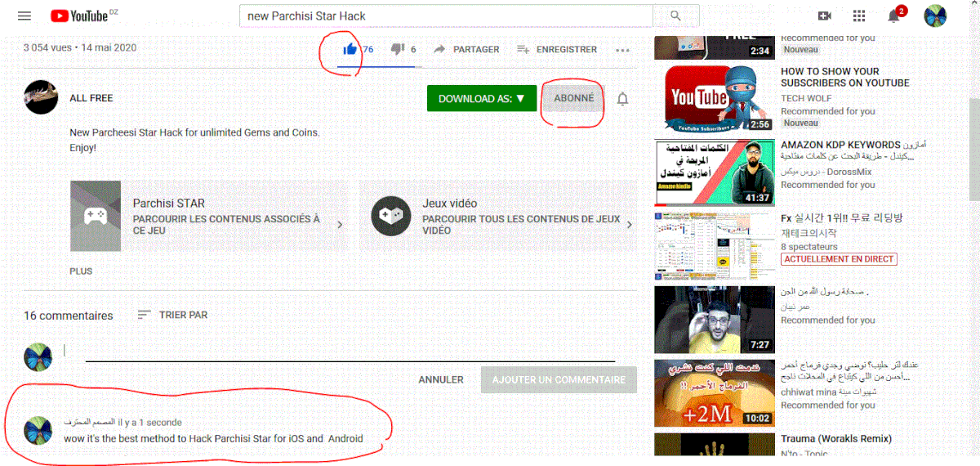Open the notifications bell in header

tap(894, 16)
